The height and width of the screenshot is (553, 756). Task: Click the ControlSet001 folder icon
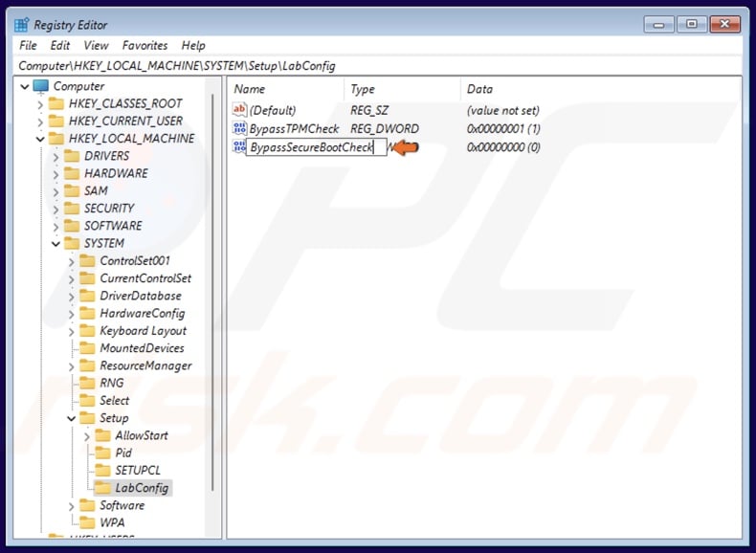(x=87, y=261)
